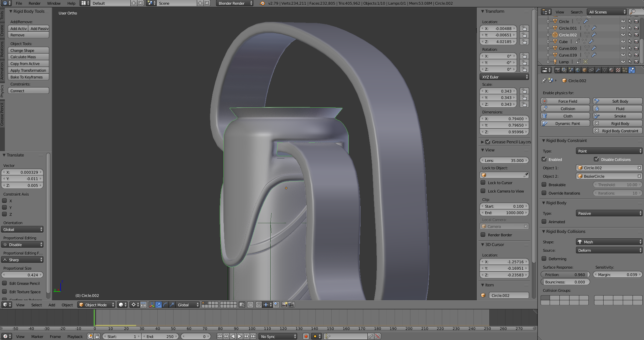Image resolution: width=644 pixels, height=340 pixels.
Task: Click the Bake To Keyframes button
Action: click(28, 77)
